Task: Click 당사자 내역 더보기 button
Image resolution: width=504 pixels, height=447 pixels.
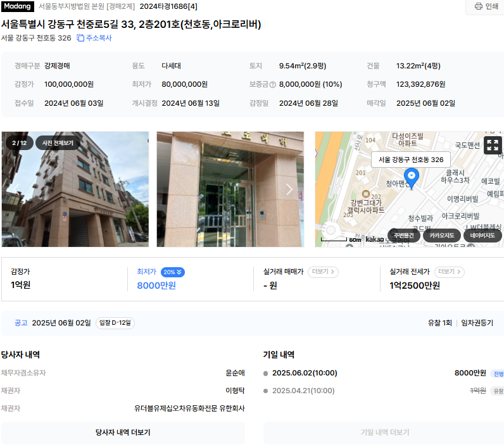Action: pyautogui.click(x=123, y=432)
